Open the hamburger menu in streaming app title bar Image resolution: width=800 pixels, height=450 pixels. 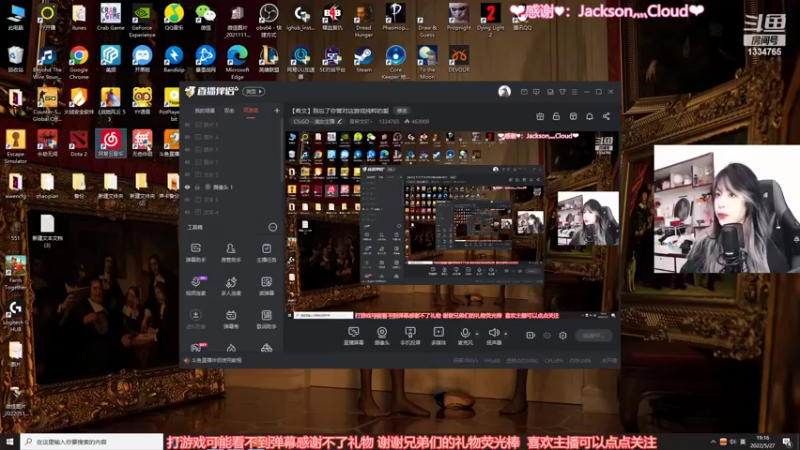[574, 92]
